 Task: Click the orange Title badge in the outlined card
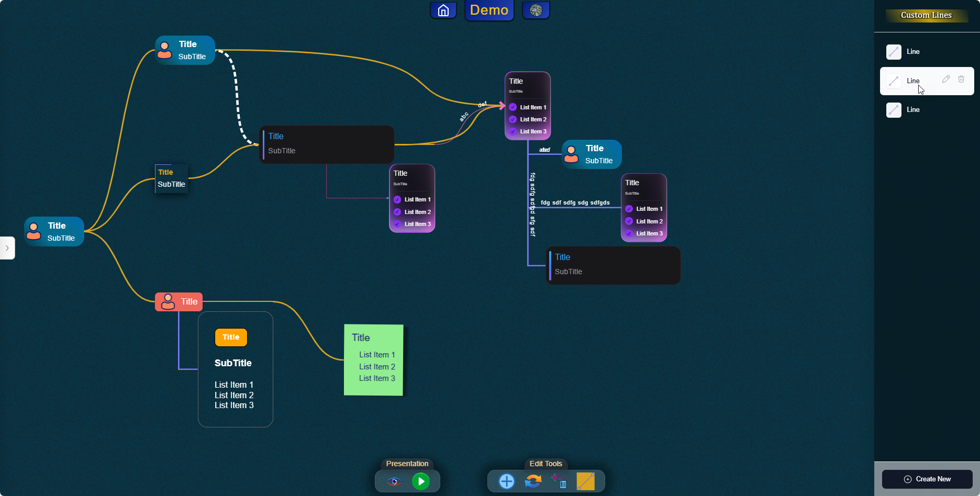(231, 337)
